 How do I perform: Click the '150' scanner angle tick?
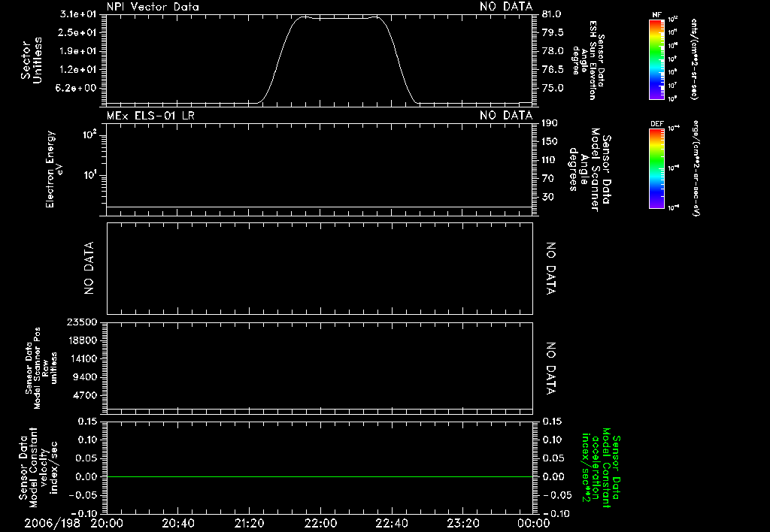[x=550, y=142]
